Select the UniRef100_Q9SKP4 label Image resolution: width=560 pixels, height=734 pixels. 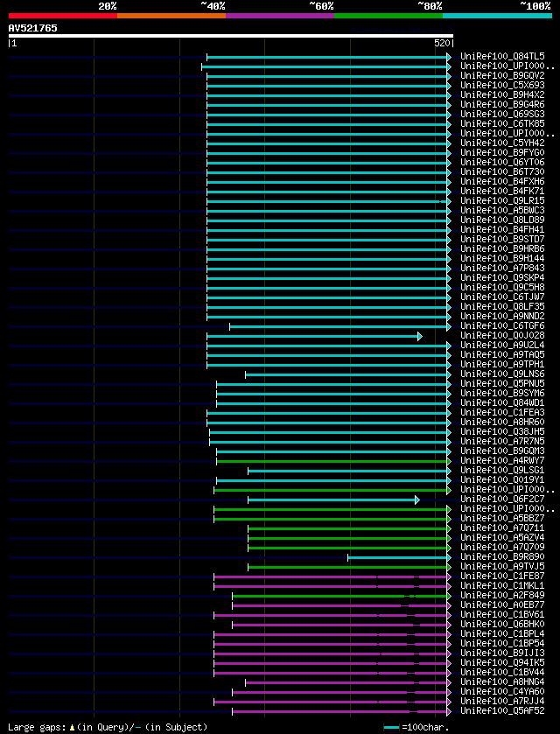502,278
